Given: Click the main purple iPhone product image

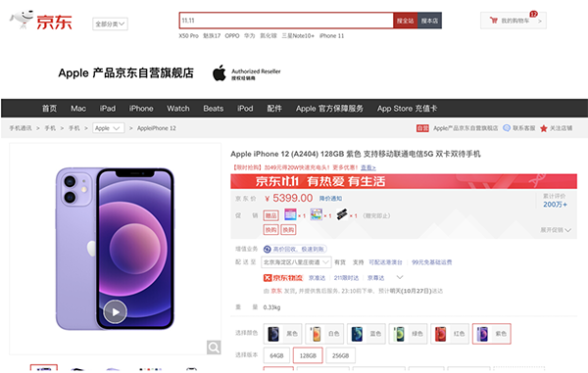Looking at the screenshot, I should pos(115,249).
